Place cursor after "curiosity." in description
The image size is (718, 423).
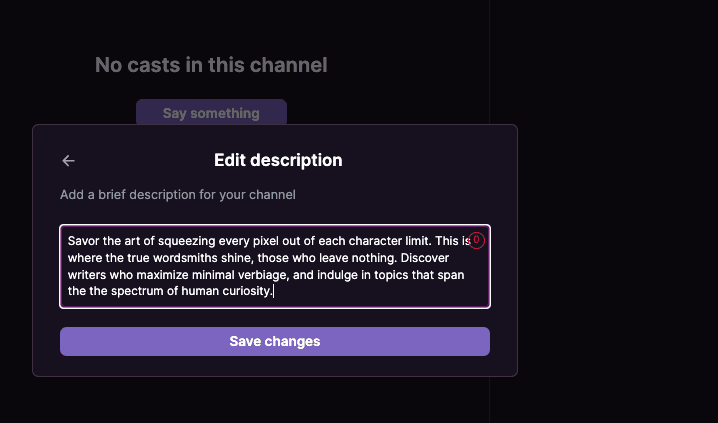pos(273,291)
